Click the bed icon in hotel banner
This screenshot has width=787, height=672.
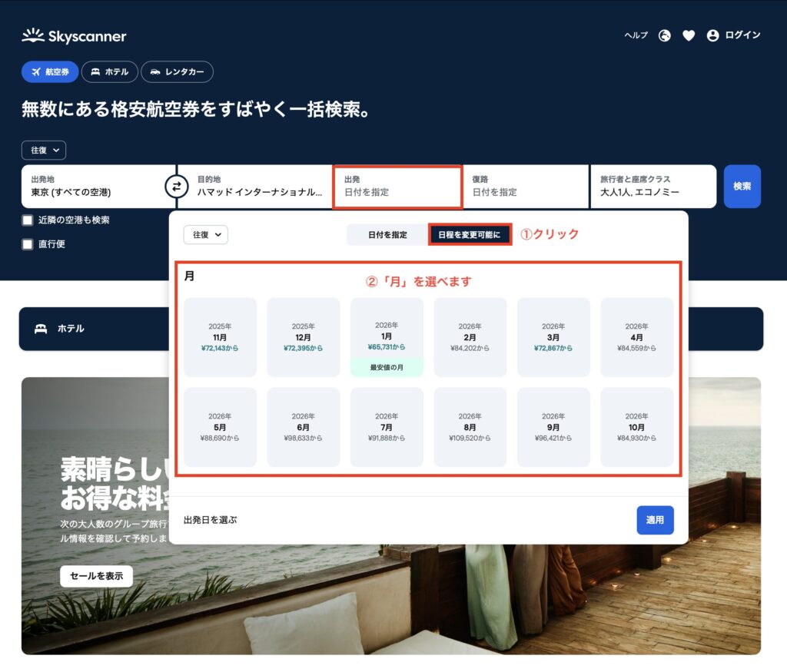(41, 329)
